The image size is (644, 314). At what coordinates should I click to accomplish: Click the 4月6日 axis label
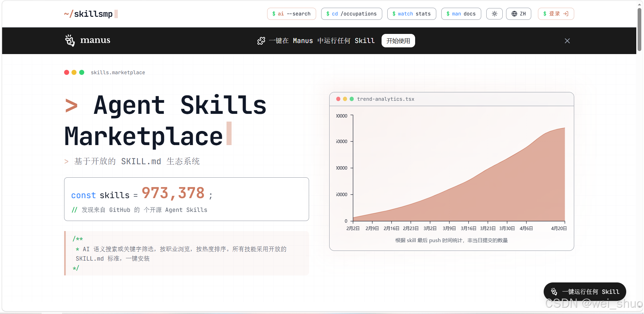(526, 228)
